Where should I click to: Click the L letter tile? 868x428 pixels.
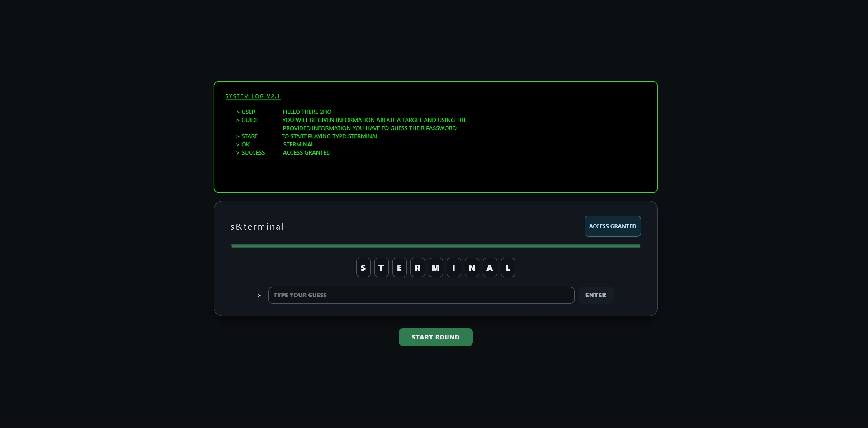pos(508,268)
